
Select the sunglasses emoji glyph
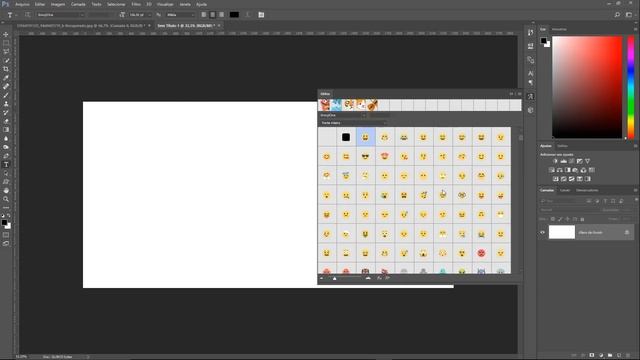pos(365,156)
